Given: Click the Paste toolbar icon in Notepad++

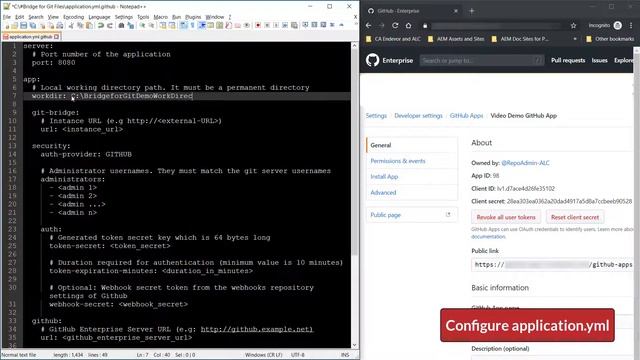Looking at the screenshot, I should coord(89,25).
